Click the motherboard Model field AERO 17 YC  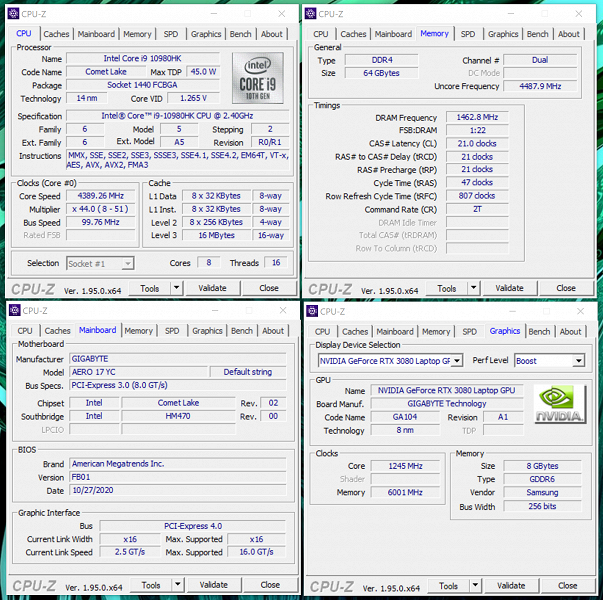139,372
